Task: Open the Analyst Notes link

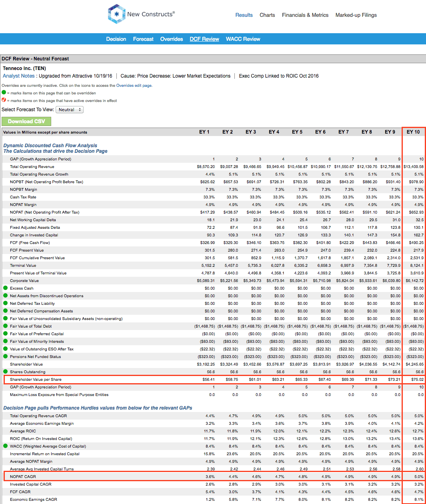Action: (19, 76)
